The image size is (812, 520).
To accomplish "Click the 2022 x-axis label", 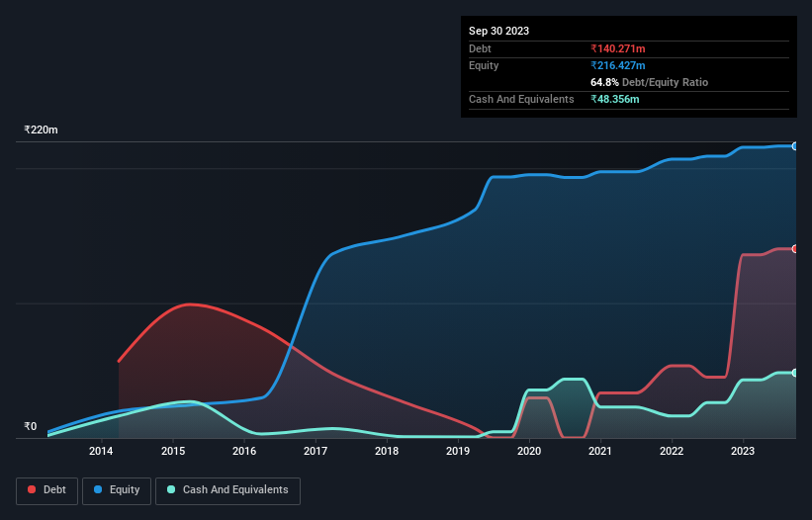I will tap(672, 451).
